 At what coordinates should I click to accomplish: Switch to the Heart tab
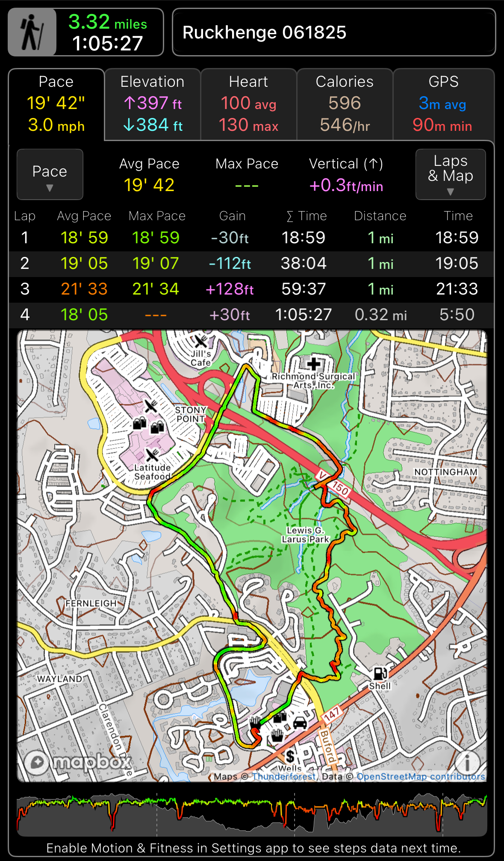tap(248, 104)
